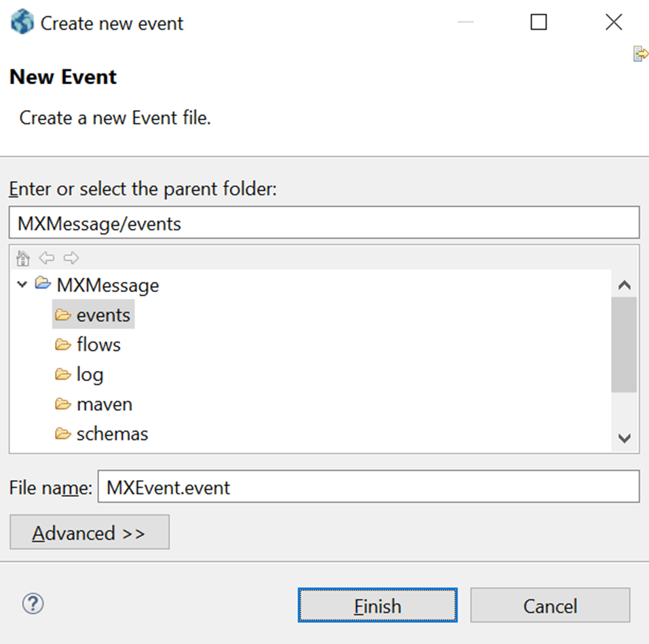Click the yellow arrow icon at top right
This screenshot has height=644, width=649.
point(639,54)
